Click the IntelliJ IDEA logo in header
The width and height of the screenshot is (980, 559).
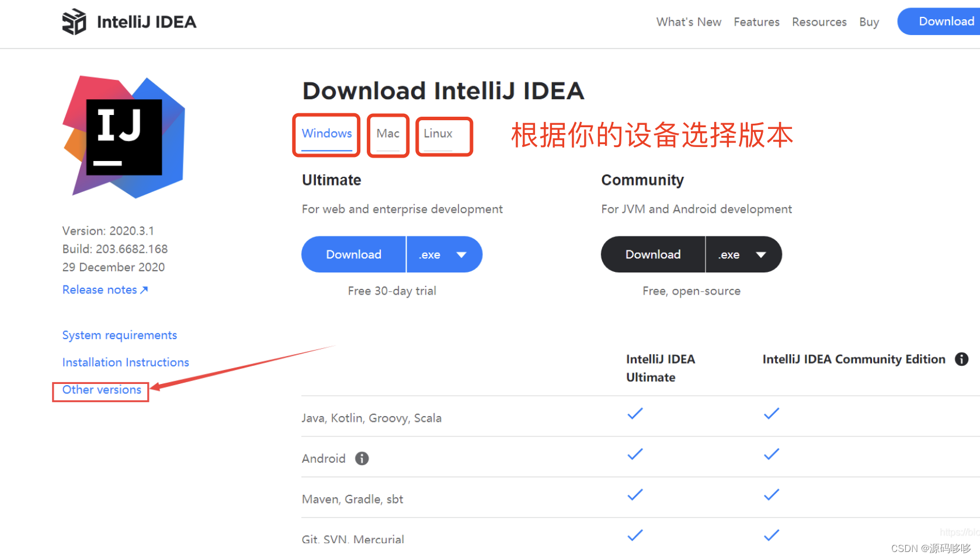click(129, 22)
